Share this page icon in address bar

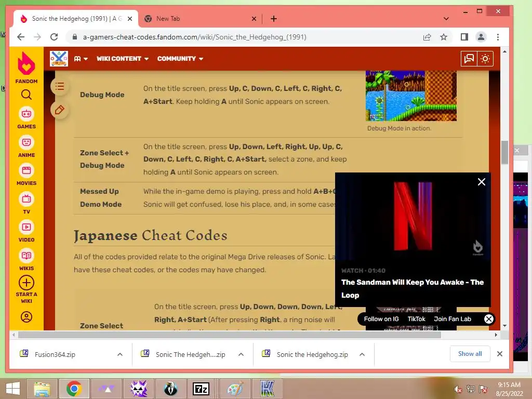[427, 37]
